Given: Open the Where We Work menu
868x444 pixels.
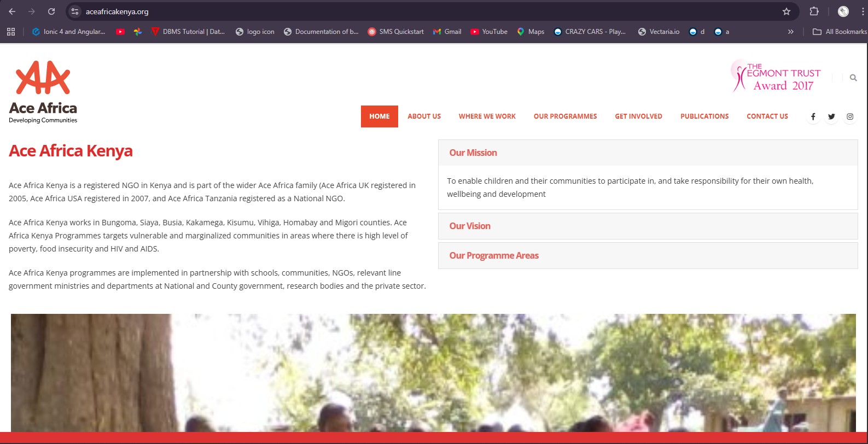Looking at the screenshot, I should click(487, 116).
